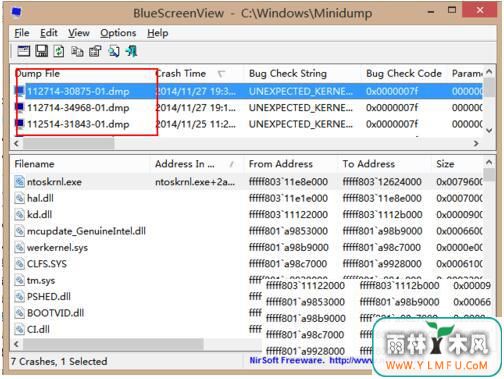This screenshot has height=379, width=504.
Task: Click the Copy Selected Items icon
Action: [77, 51]
